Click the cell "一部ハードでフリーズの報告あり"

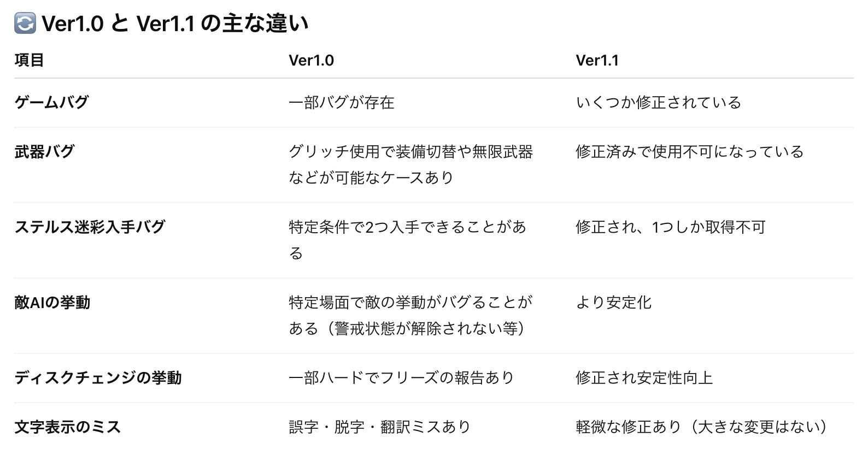click(401, 377)
